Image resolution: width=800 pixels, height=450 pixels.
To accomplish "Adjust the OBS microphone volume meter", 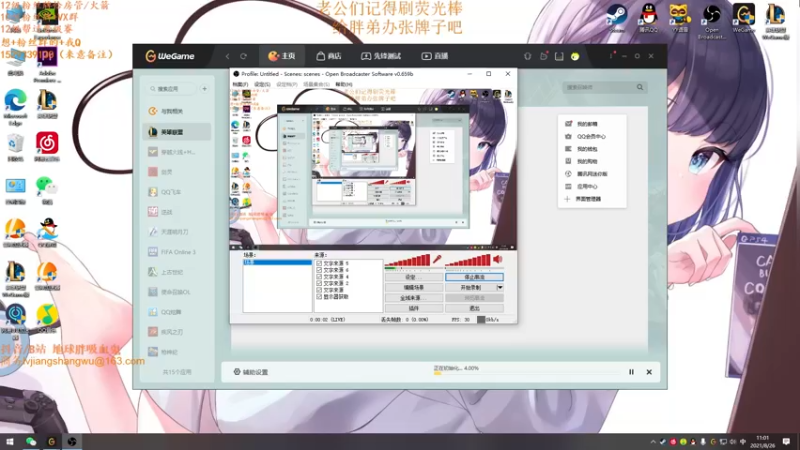I will (407, 261).
